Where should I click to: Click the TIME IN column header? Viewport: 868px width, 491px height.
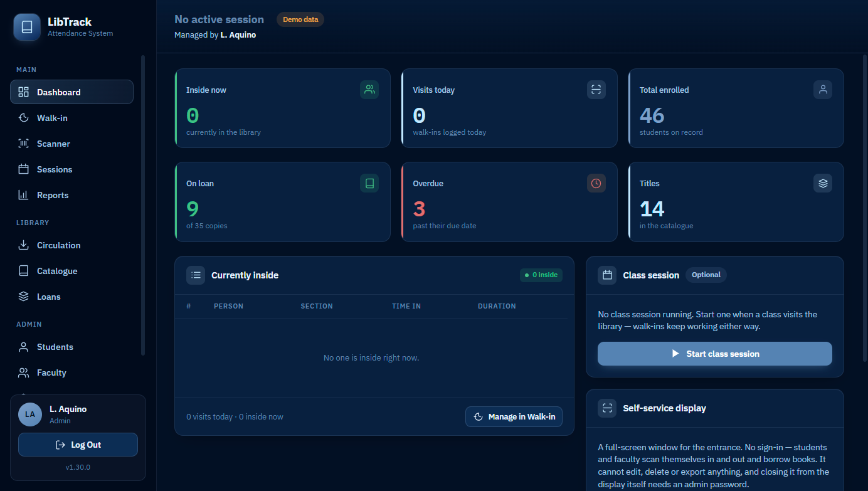(x=406, y=306)
